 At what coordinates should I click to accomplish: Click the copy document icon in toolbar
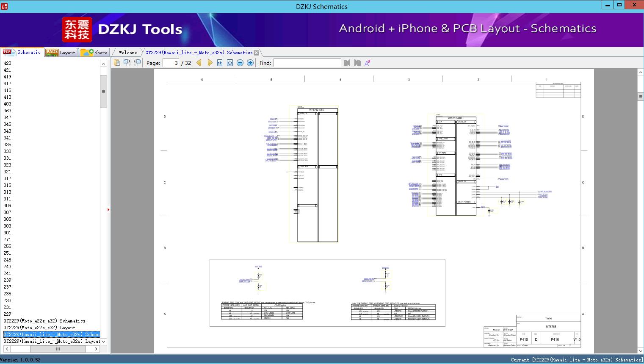coord(117,63)
